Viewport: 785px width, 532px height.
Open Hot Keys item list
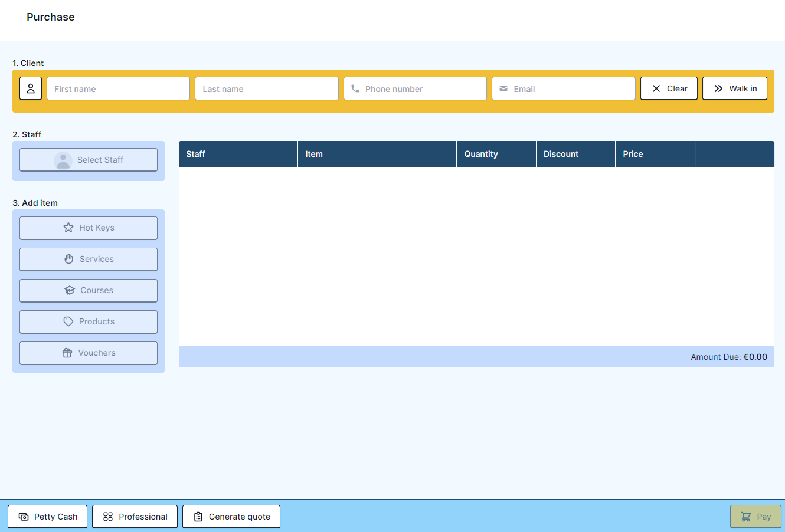pos(89,228)
